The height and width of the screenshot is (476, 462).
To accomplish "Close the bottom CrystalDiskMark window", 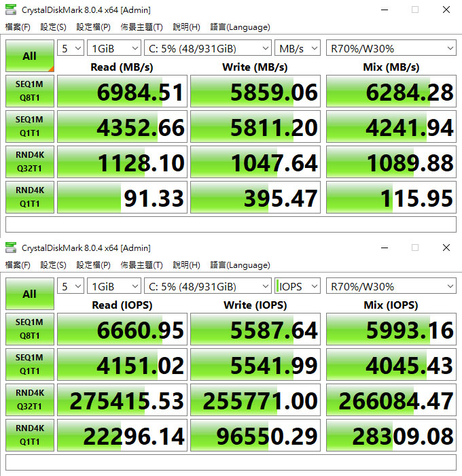I will tap(446, 248).
